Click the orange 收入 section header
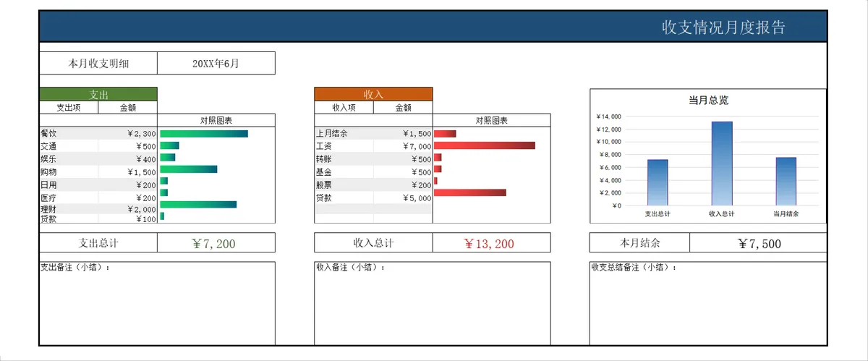The image size is (868, 361). [373, 94]
